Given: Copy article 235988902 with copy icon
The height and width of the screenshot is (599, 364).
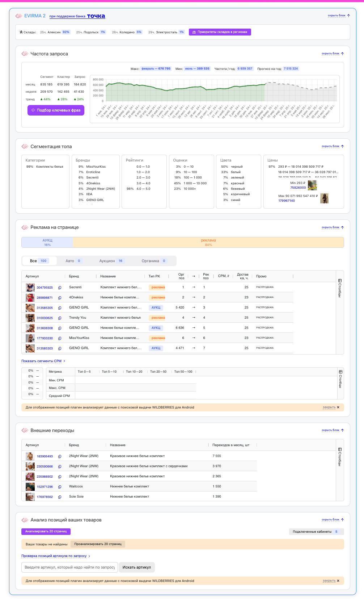Looking at the screenshot, I should 60,477.
